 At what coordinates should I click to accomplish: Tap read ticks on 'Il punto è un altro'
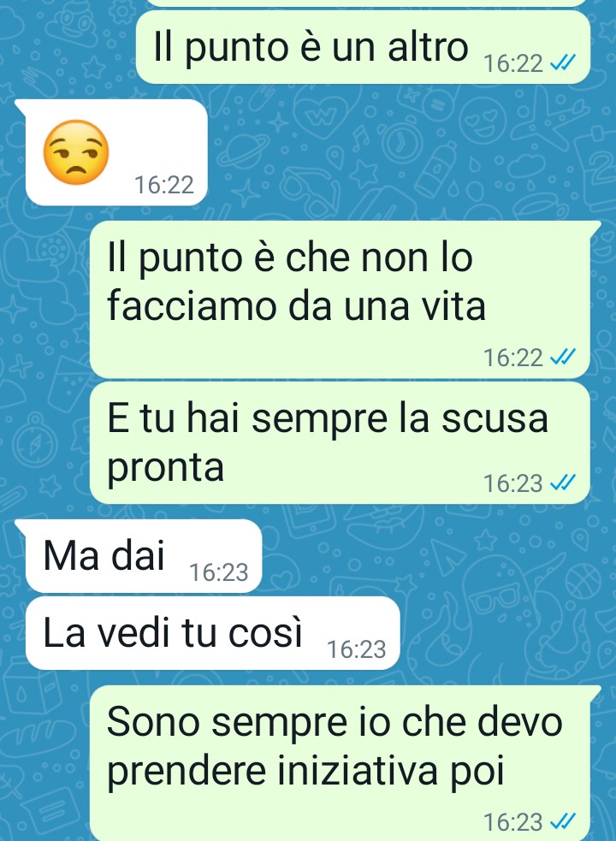564,63
